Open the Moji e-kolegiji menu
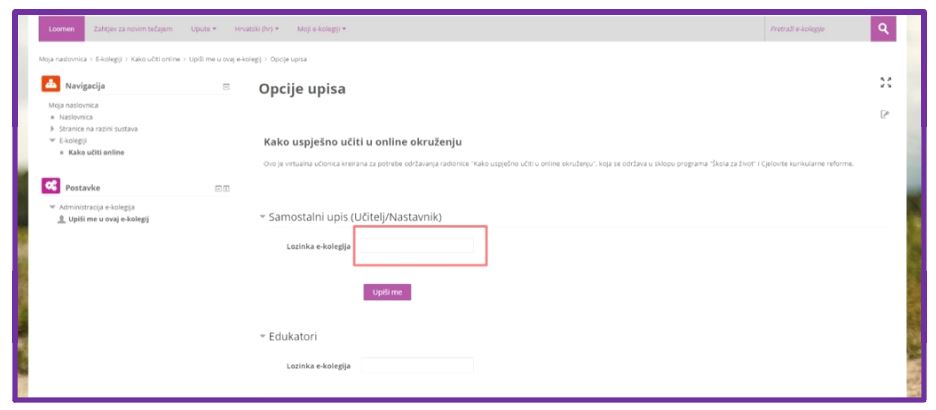The width and height of the screenshot is (936, 410). click(x=321, y=29)
